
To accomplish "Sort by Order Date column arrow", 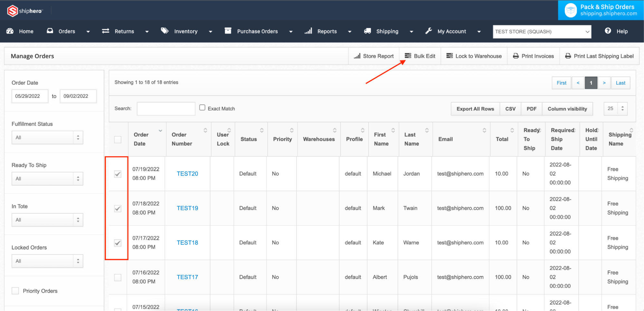I will (x=160, y=131).
